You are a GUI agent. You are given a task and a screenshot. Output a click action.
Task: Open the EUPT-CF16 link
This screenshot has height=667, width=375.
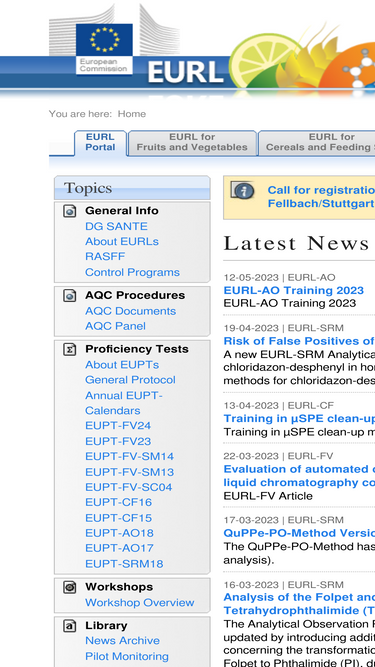tap(118, 503)
